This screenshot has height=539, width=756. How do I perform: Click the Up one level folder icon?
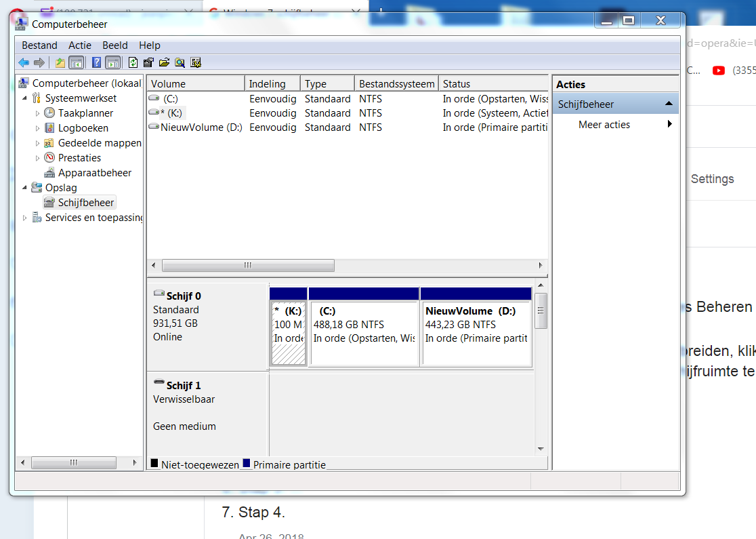click(x=60, y=63)
